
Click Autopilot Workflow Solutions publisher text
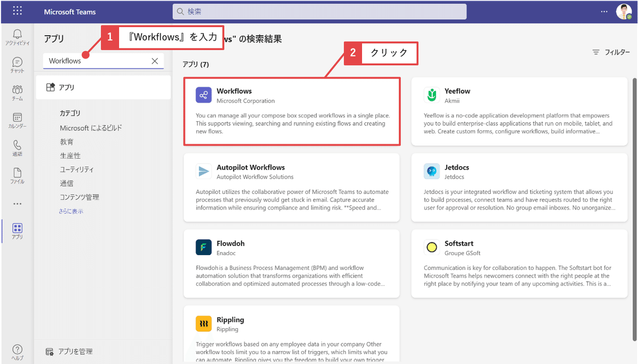point(255,177)
